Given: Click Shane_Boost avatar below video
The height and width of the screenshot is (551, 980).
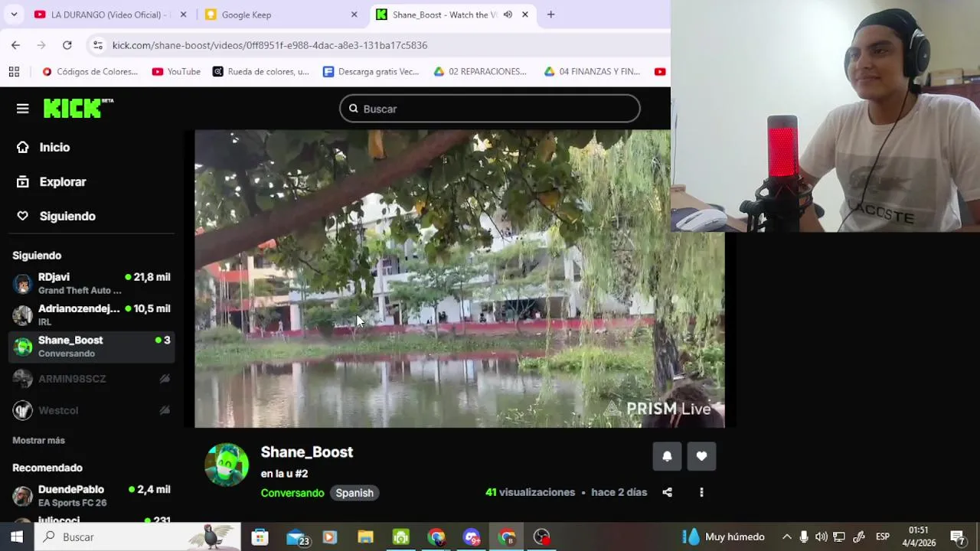Looking at the screenshot, I should pos(227,465).
